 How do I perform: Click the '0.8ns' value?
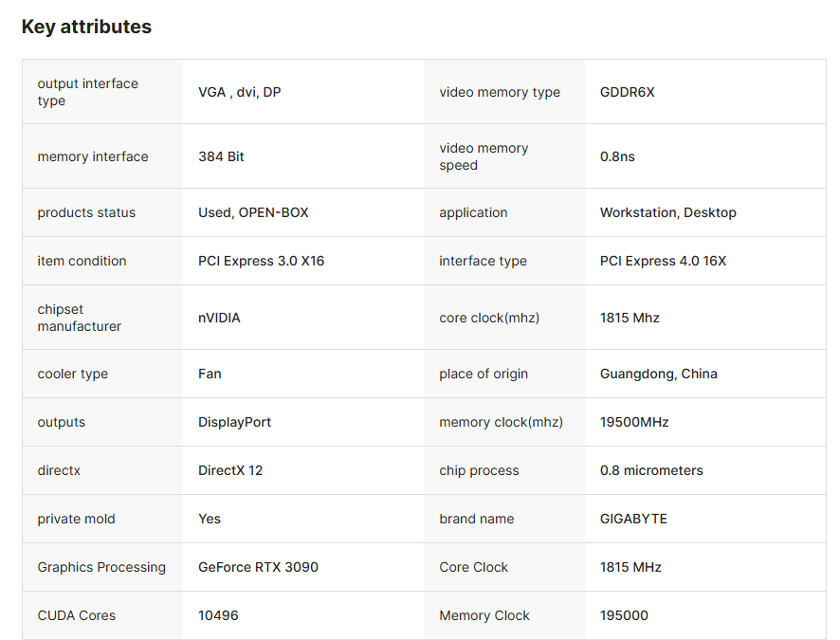pyautogui.click(x=617, y=156)
